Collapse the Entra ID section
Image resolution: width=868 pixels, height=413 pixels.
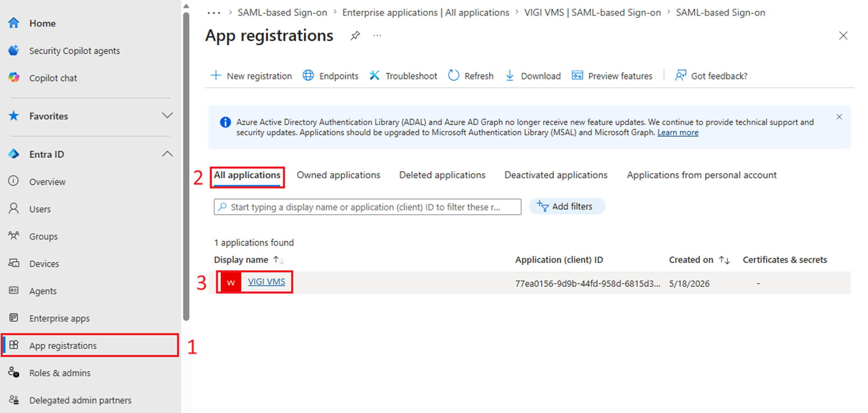click(x=167, y=154)
